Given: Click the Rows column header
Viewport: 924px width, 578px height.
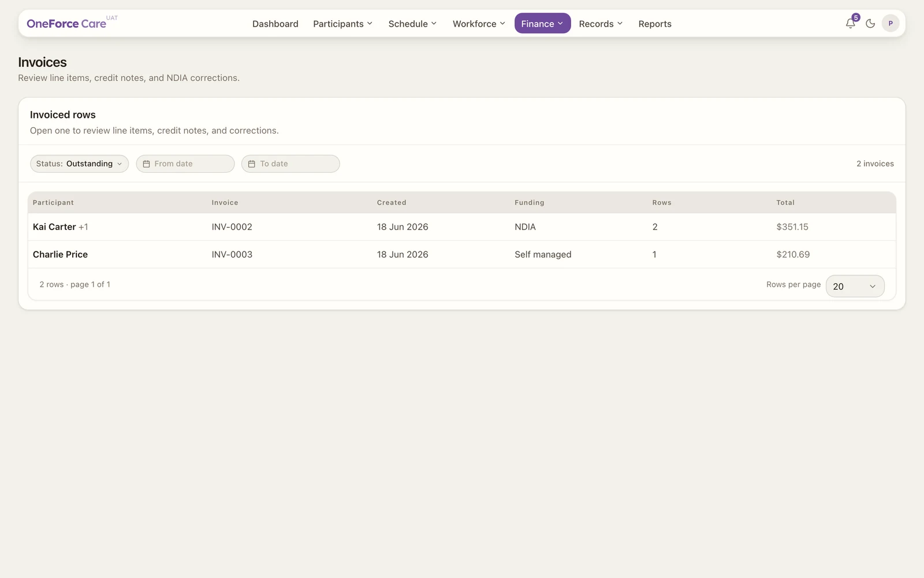Looking at the screenshot, I should coord(662,203).
